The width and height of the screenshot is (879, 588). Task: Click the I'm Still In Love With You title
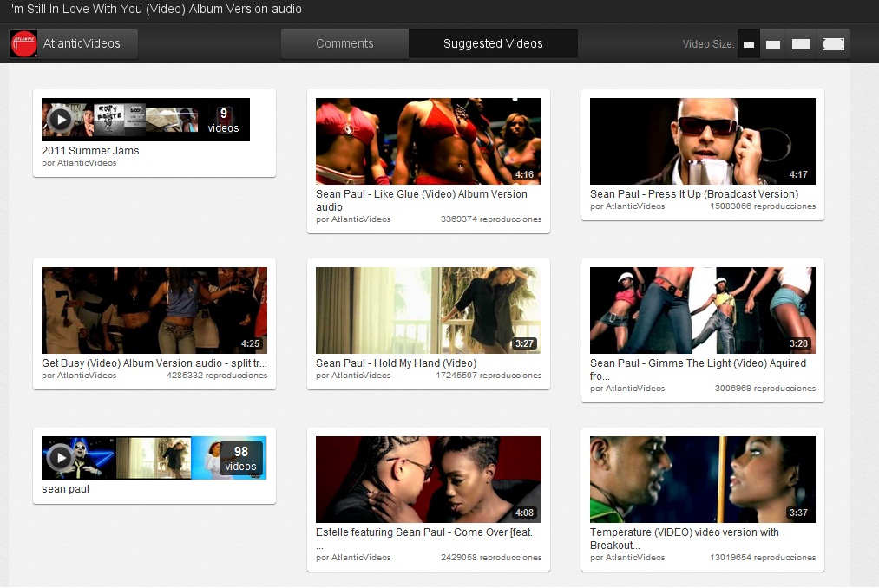(155, 9)
